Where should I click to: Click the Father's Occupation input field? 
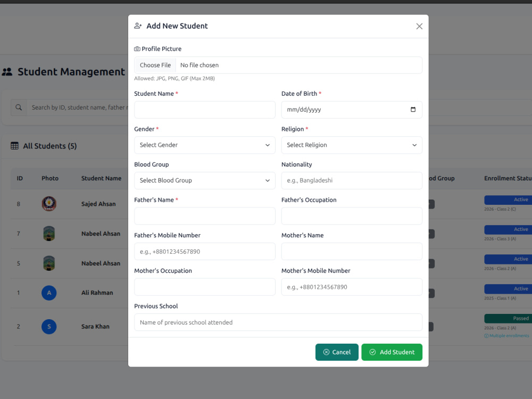click(352, 216)
